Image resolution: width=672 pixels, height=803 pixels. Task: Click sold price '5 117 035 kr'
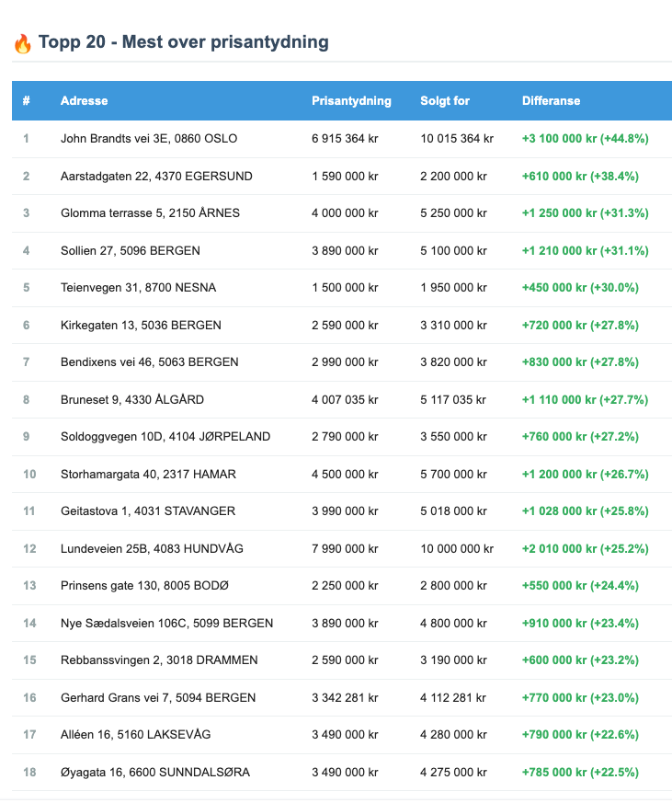[x=453, y=399]
